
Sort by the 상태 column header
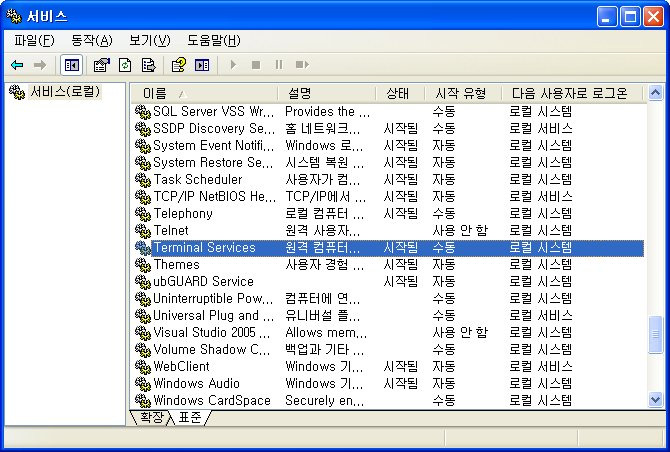(x=400, y=93)
